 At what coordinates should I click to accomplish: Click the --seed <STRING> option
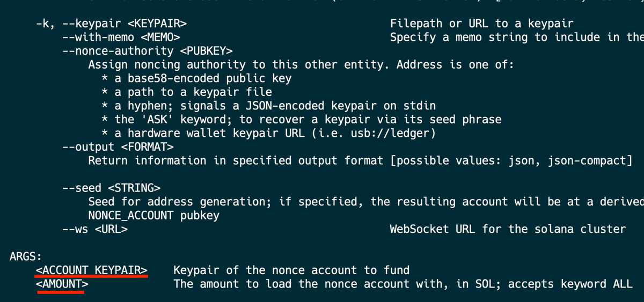tap(111, 188)
